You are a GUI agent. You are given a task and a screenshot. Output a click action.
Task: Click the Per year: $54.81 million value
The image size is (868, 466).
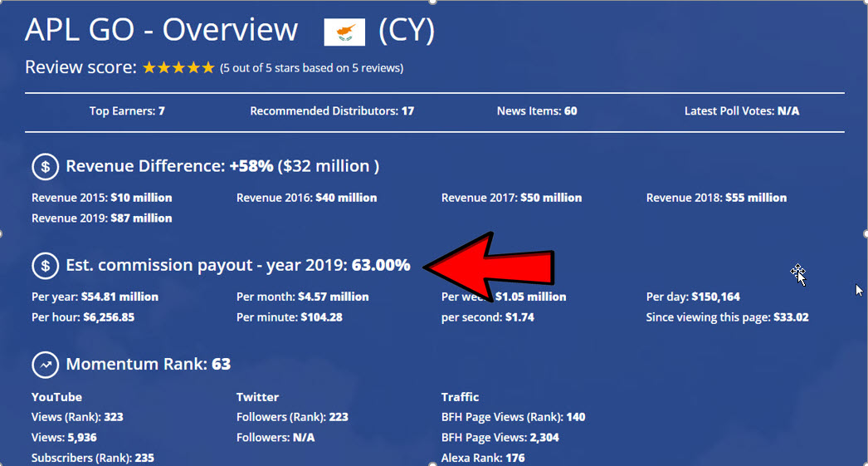(95, 297)
